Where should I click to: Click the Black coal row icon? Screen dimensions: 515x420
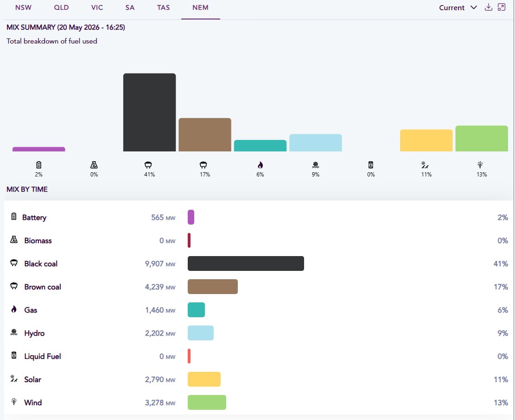click(x=14, y=263)
